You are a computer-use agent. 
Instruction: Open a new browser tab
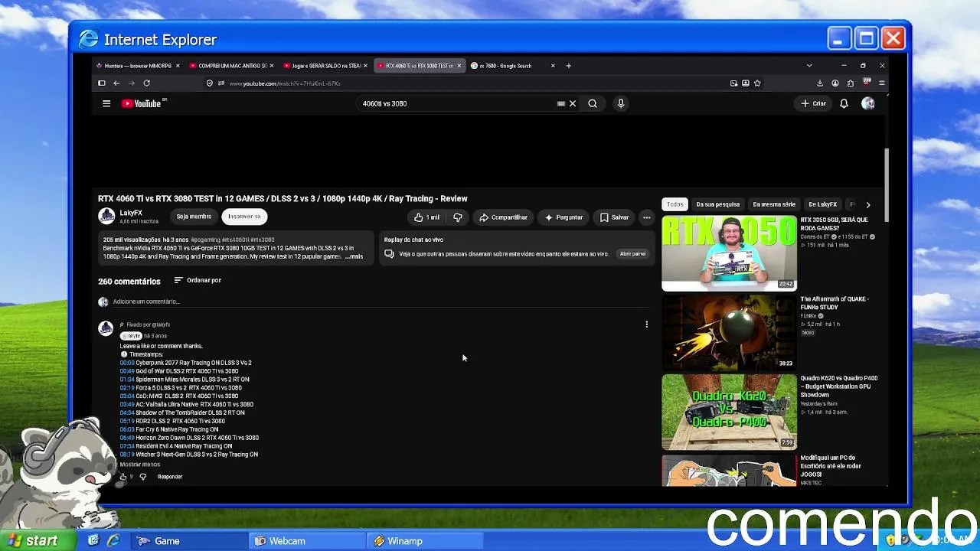tap(568, 66)
